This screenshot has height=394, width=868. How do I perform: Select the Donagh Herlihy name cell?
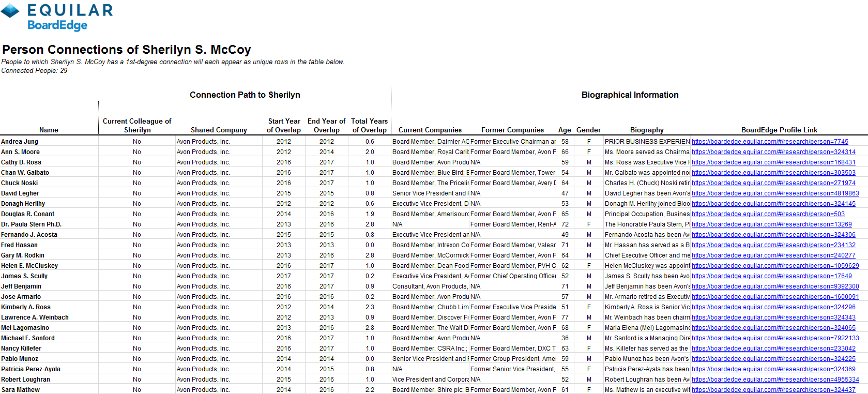coord(23,204)
